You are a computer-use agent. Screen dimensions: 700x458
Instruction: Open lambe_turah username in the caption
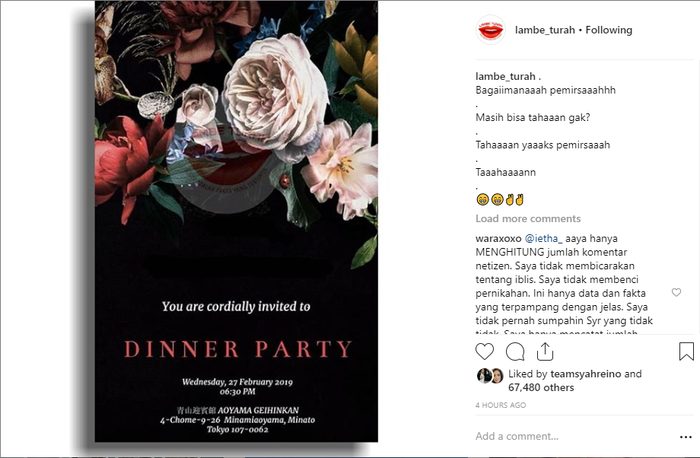pyautogui.click(x=505, y=76)
